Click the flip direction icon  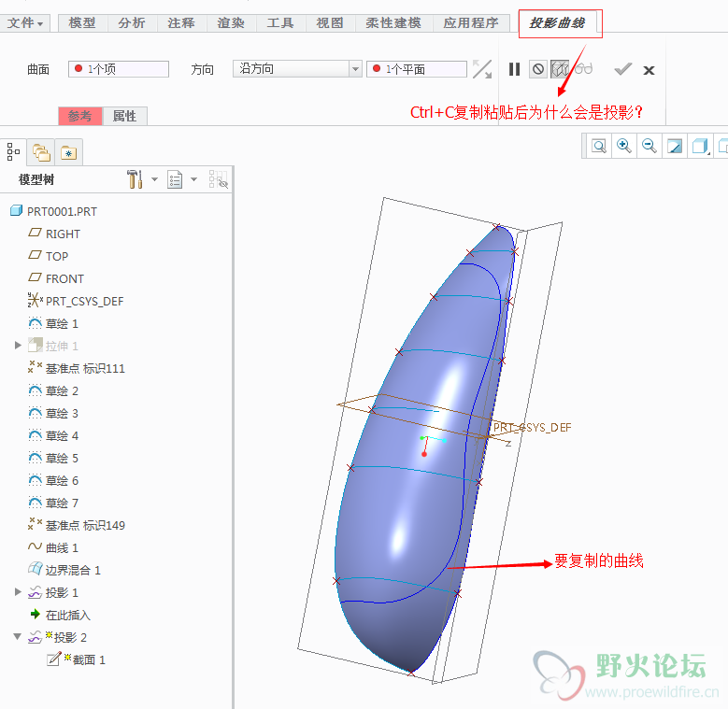pyautogui.click(x=481, y=69)
